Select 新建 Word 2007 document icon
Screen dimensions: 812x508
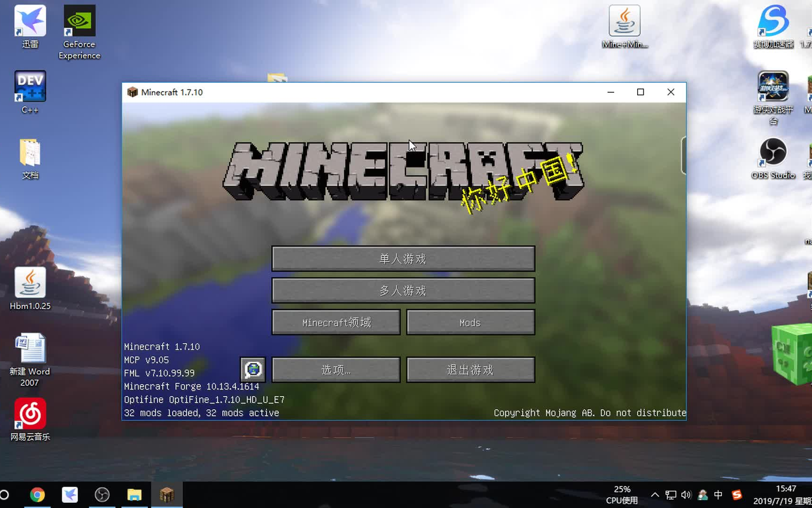click(30, 360)
